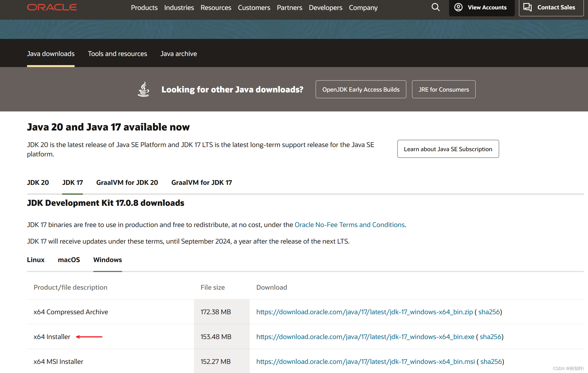This screenshot has width=588, height=373.
Task: Click the Contact Sales chat icon
Action: 528,7
